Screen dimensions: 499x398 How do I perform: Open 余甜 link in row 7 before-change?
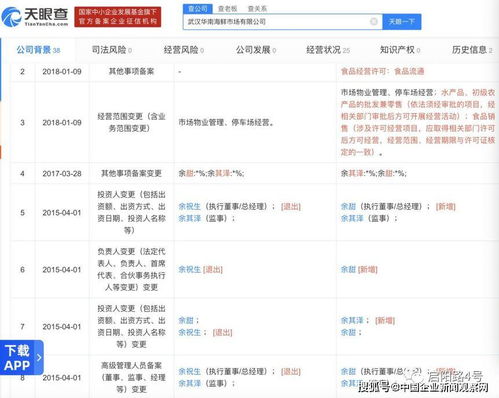(x=186, y=320)
